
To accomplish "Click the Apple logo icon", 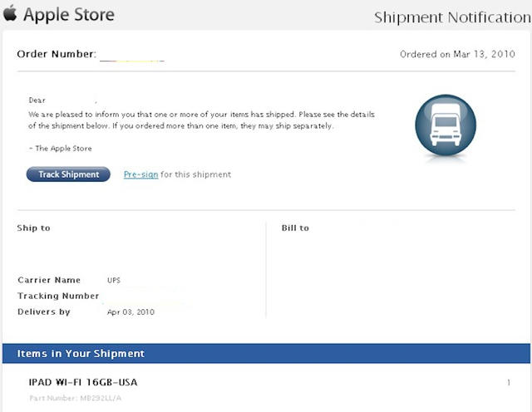I will [x=11, y=14].
